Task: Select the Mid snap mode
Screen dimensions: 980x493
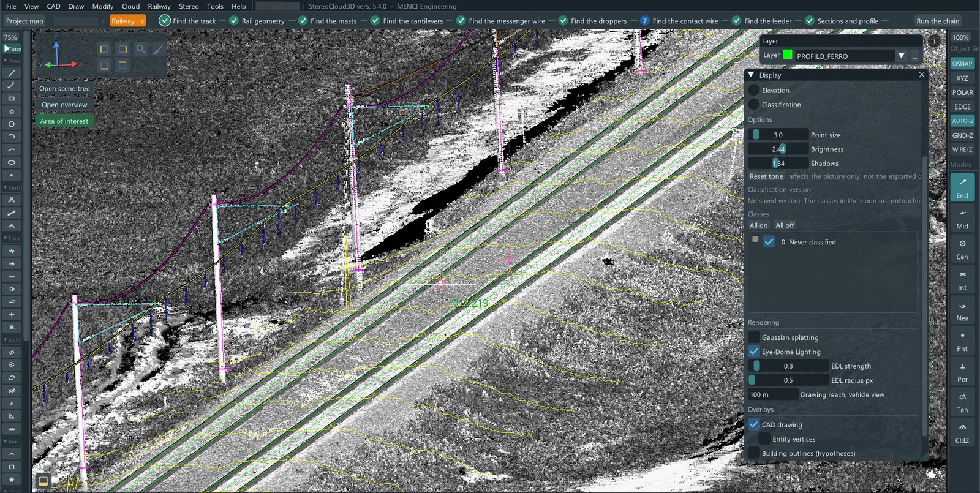Action: coord(962,219)
